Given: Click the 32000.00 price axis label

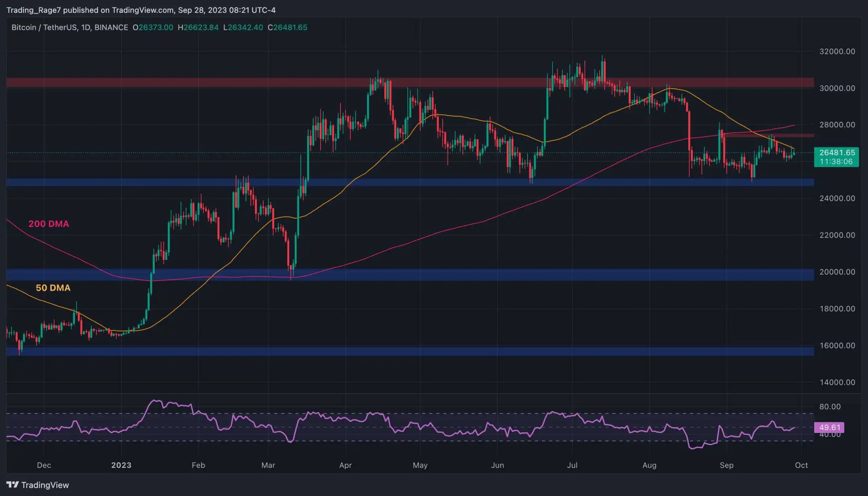Looking at the screenshot, I should (x=837, y=51).
